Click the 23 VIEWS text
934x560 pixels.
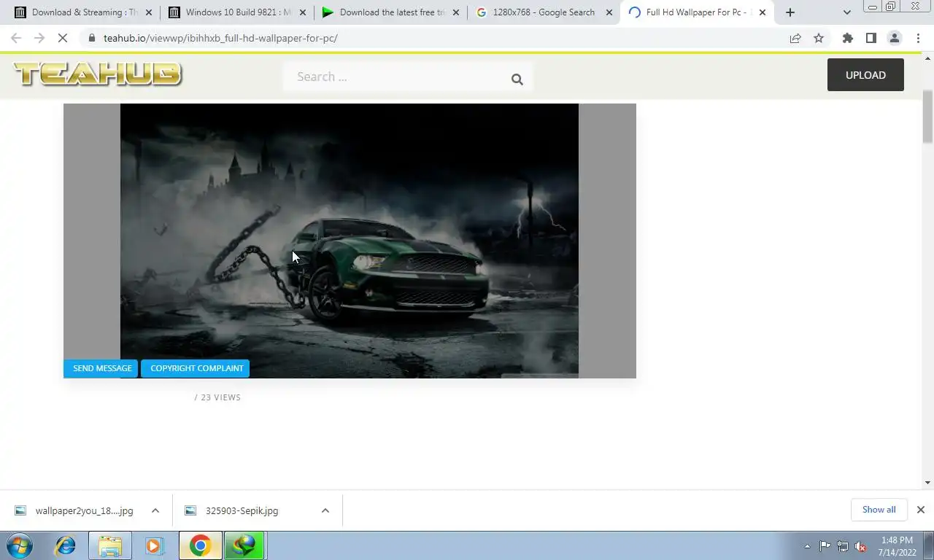[x=220, y=397]
